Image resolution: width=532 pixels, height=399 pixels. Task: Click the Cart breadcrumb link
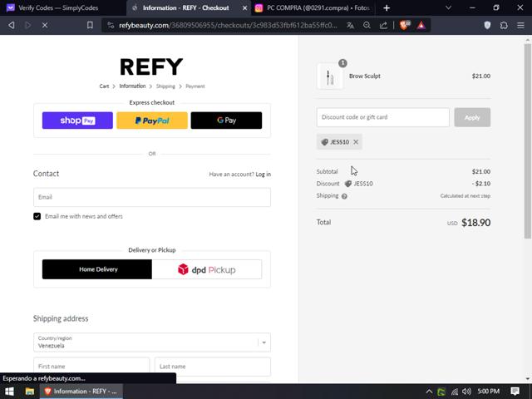[x=104, y=86]
